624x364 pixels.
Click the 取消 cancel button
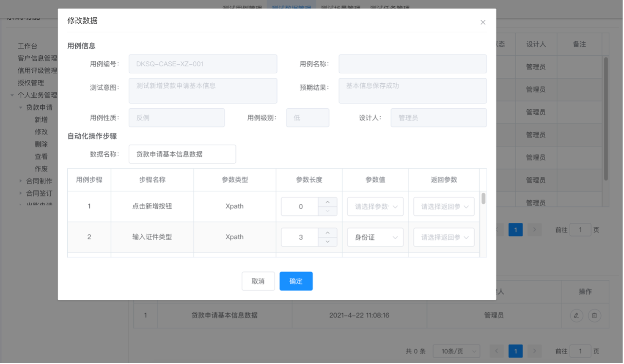[x=258, y=281]
